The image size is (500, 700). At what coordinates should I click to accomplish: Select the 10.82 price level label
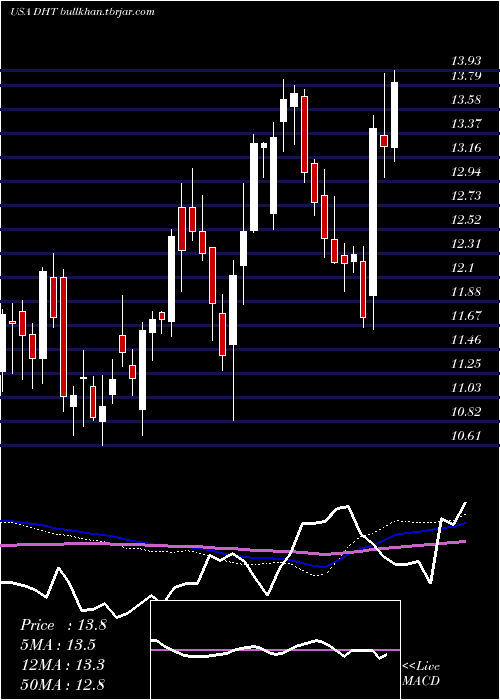point(466,412)
